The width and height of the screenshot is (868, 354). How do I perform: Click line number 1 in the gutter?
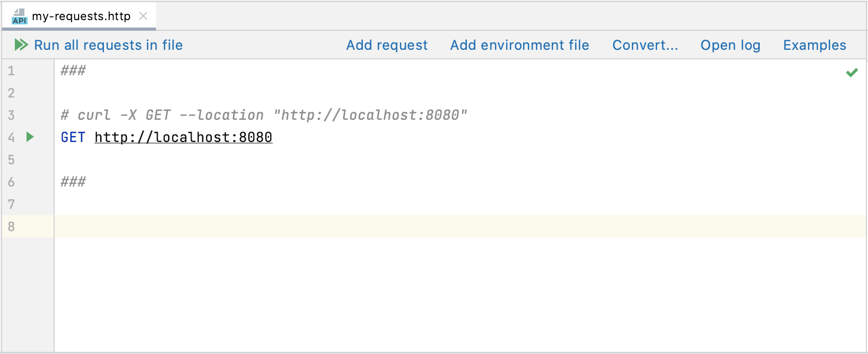point(11,70)
